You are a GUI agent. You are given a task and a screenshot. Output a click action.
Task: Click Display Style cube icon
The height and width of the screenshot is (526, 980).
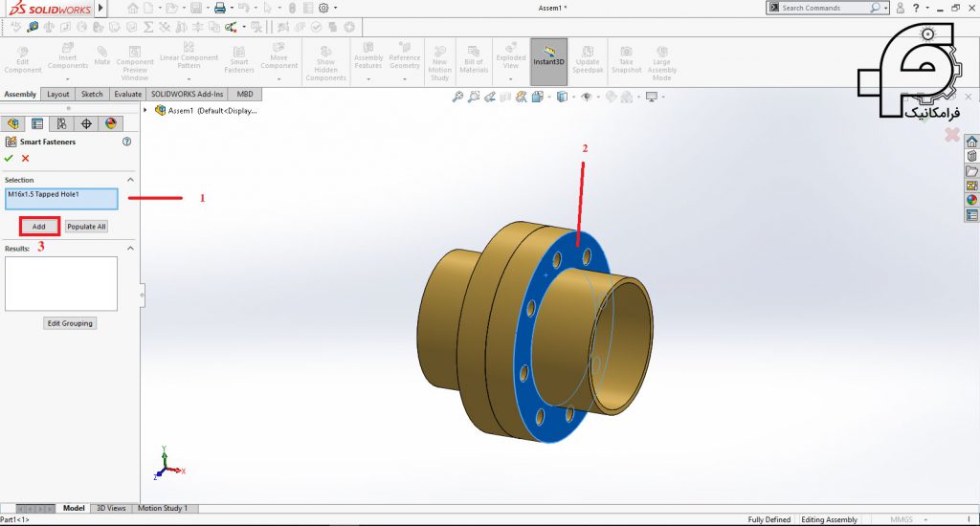coord(562,97)
